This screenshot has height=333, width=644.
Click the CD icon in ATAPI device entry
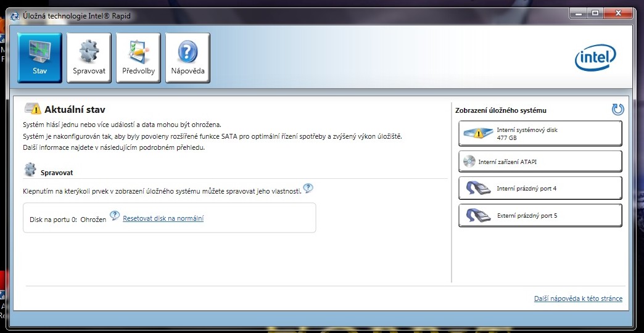point(469,162)
